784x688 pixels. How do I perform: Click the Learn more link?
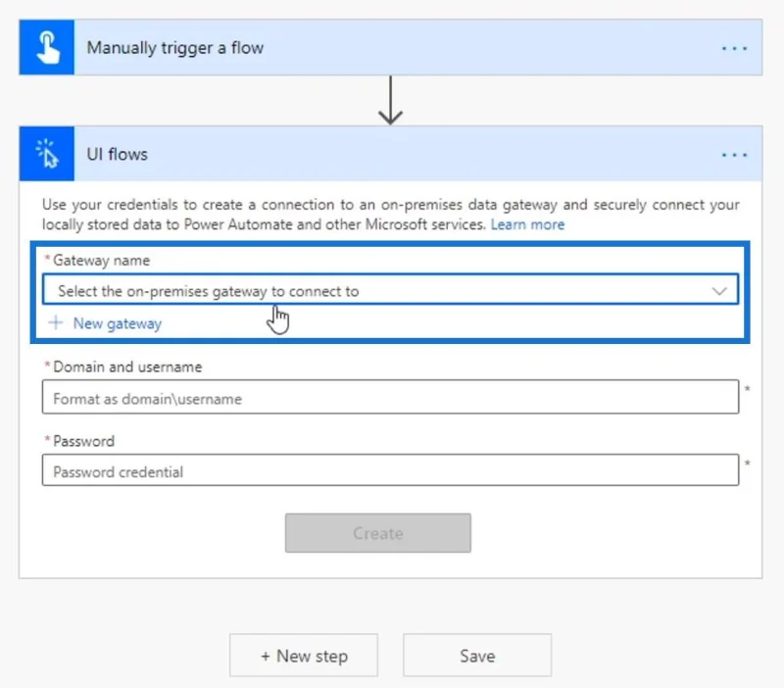527,224
